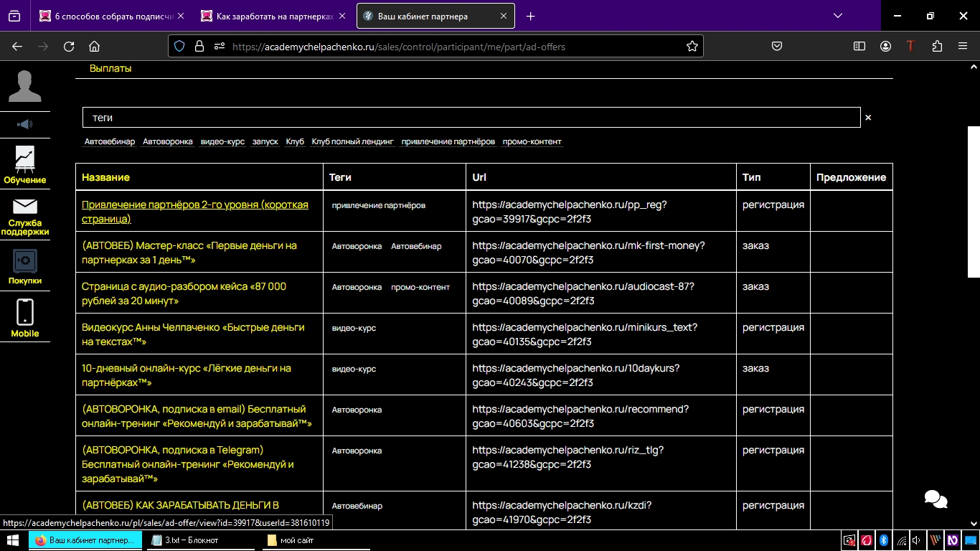The width and height of the screenshot is (980, 551).
Task: Select Firefox Ваш кабинет партнера taskbar button
Action: tap(85, 540)
